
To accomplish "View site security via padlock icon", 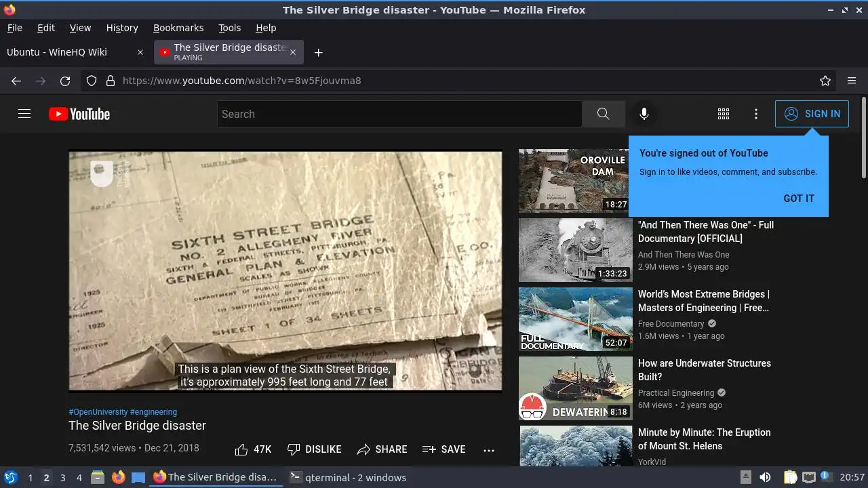I will [x=110, y=81].
